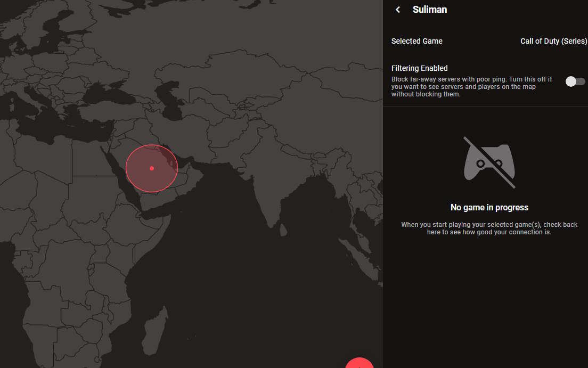The height and width of the screenshot is (368, 588).
Task: Click the No game in progress heading
Action: tap(489, 207)
